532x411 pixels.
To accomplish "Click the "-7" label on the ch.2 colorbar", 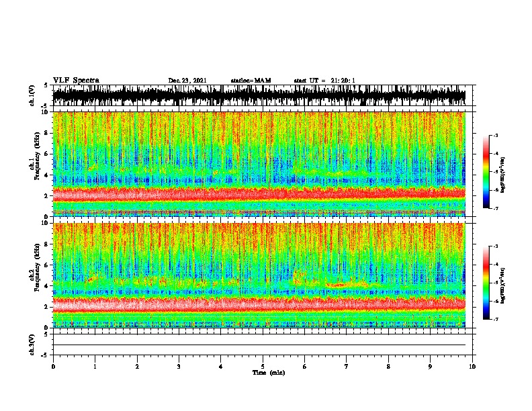I will click(x=496, y=319).
